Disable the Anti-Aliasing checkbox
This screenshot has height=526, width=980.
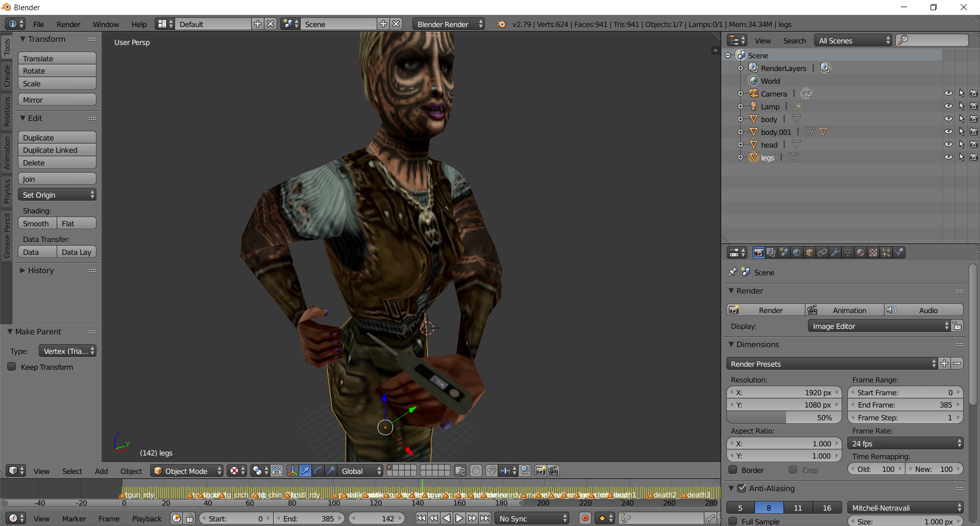[742, 488]
